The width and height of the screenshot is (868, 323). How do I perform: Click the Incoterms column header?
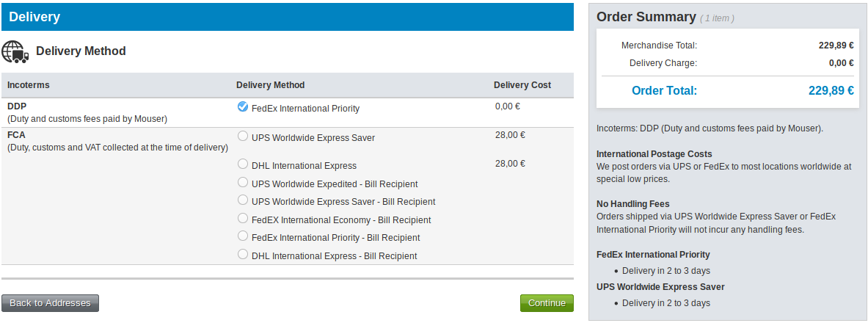click(28, 84)
